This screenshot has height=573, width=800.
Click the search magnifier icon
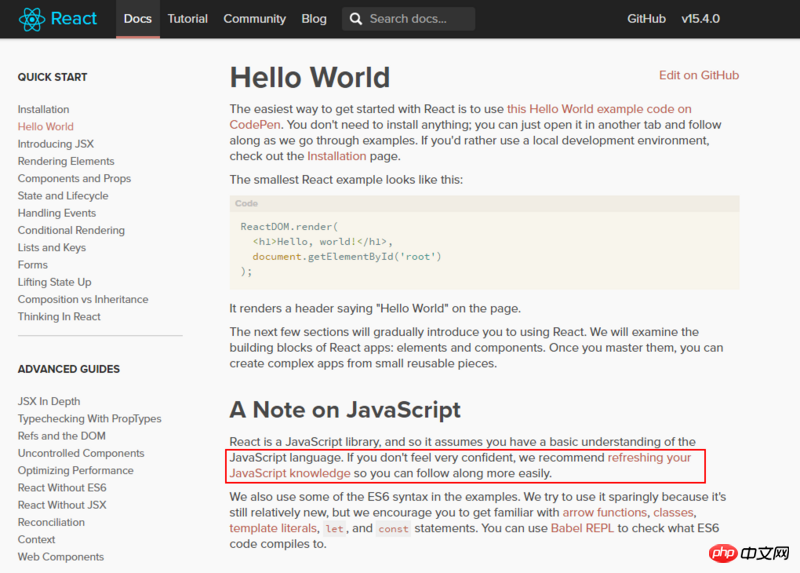[x=356, y=19]
